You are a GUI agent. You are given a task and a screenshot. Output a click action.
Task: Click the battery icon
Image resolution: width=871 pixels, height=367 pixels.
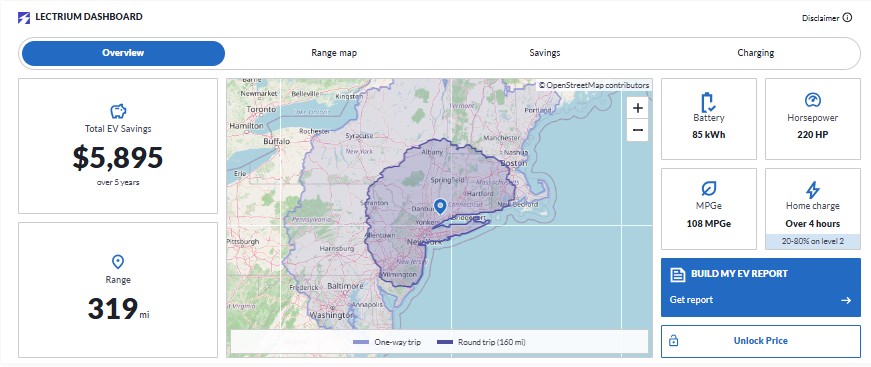(x=708, y=102)
